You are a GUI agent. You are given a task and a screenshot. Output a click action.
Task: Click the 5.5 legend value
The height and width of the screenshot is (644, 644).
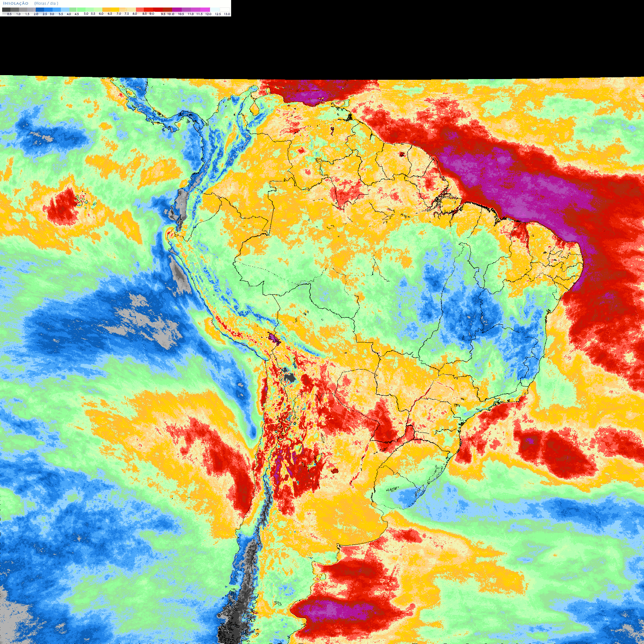93,14
